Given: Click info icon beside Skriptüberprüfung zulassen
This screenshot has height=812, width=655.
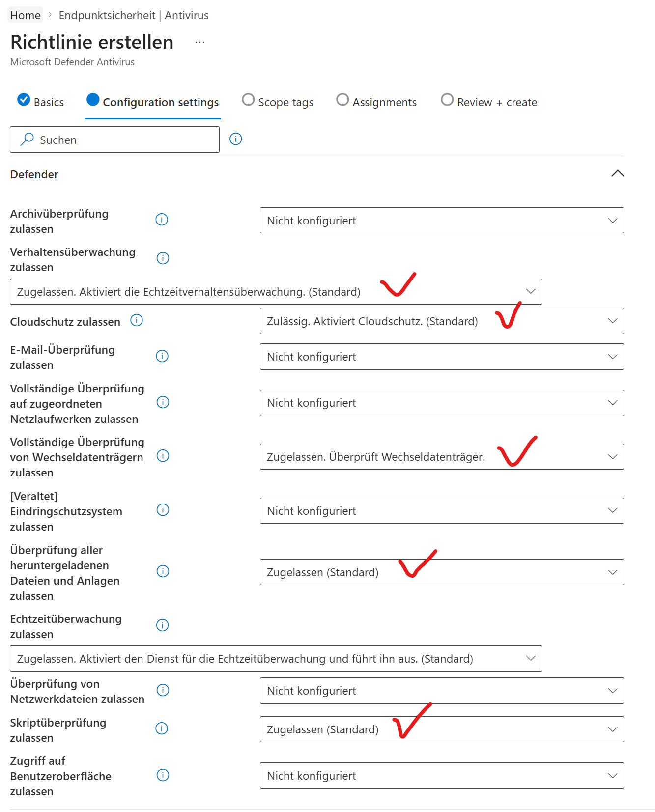Looking at the screenshot, I should pyautogui.click(x=162, y=728).
